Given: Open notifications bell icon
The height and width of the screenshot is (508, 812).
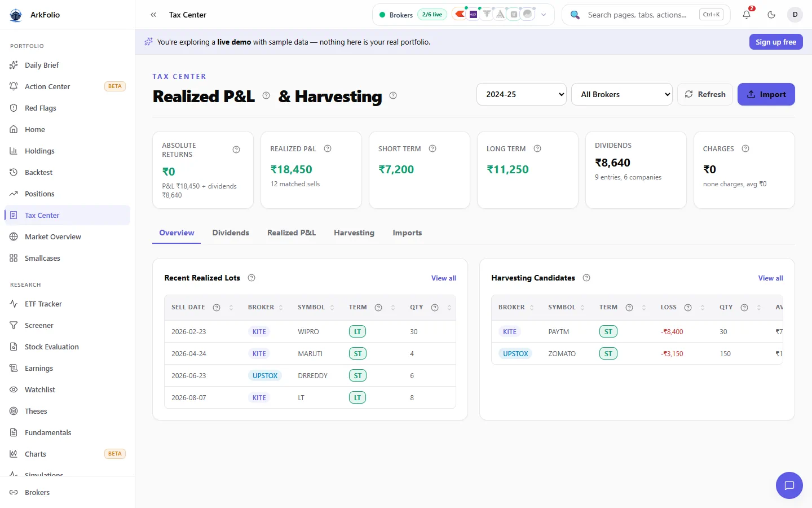Looking at the screenshot, I should coord(747,15).
